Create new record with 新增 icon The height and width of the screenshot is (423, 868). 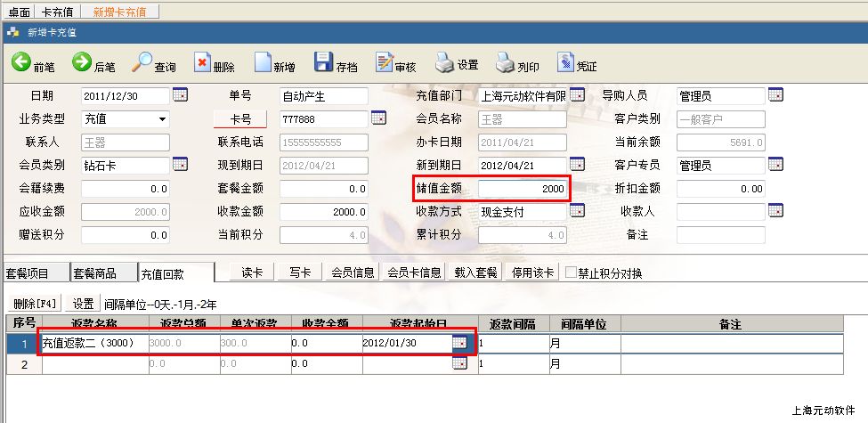(263, 63)
